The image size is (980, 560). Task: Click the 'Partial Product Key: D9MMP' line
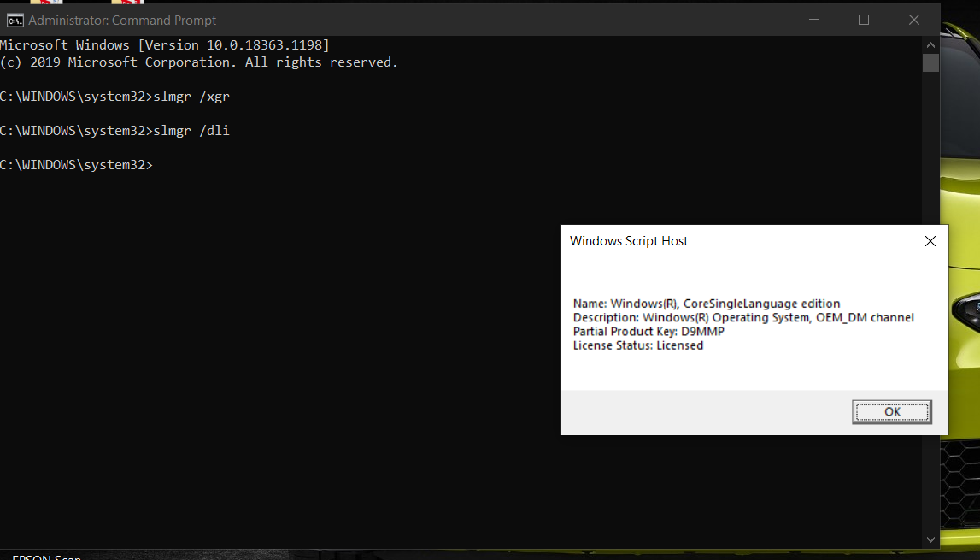click(x=648, y=331)
